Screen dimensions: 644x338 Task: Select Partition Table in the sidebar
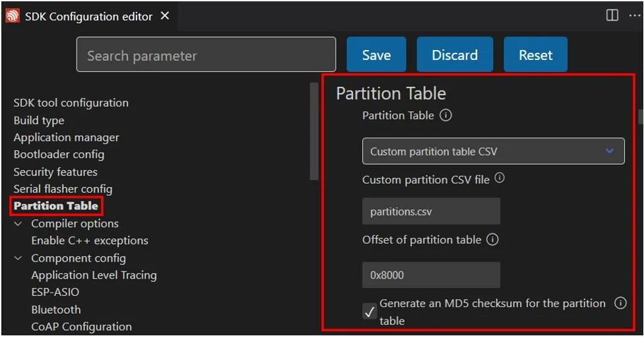(x=56, y=206)
